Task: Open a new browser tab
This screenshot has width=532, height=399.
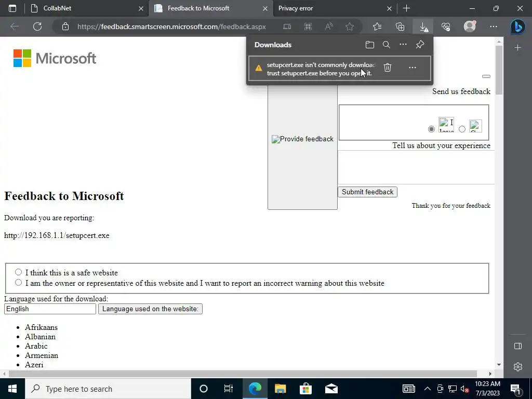Action: 406,8
